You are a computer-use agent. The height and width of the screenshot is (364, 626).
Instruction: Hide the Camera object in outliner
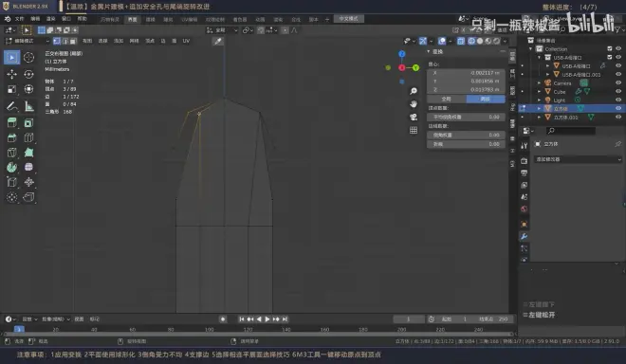(x=618, y=83)
